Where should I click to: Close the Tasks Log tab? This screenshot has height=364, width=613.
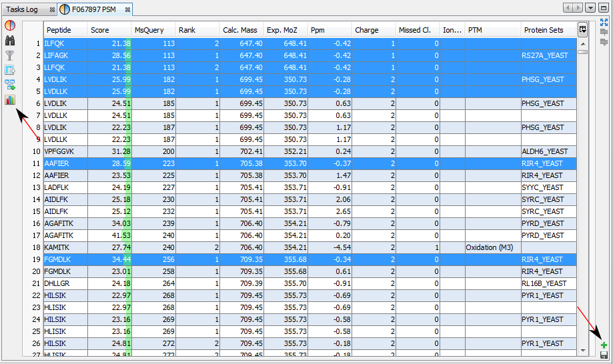click(x=51, y=9)
